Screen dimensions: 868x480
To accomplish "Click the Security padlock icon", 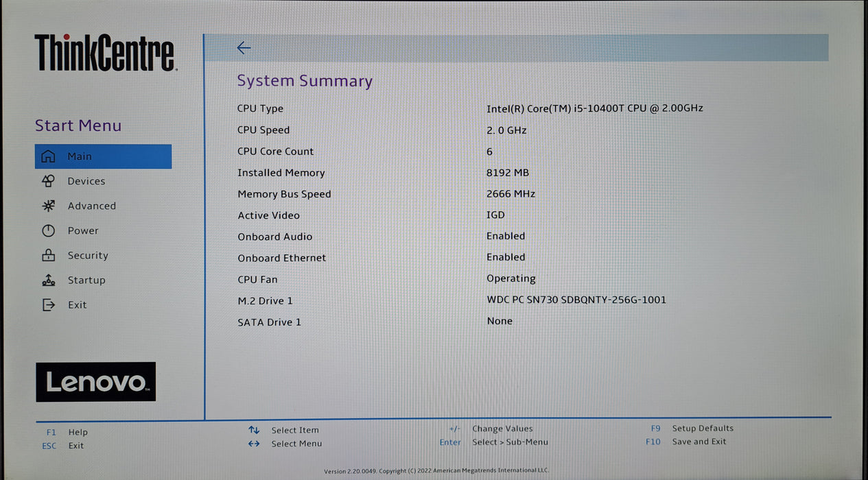I will click(x=48, y=255).
